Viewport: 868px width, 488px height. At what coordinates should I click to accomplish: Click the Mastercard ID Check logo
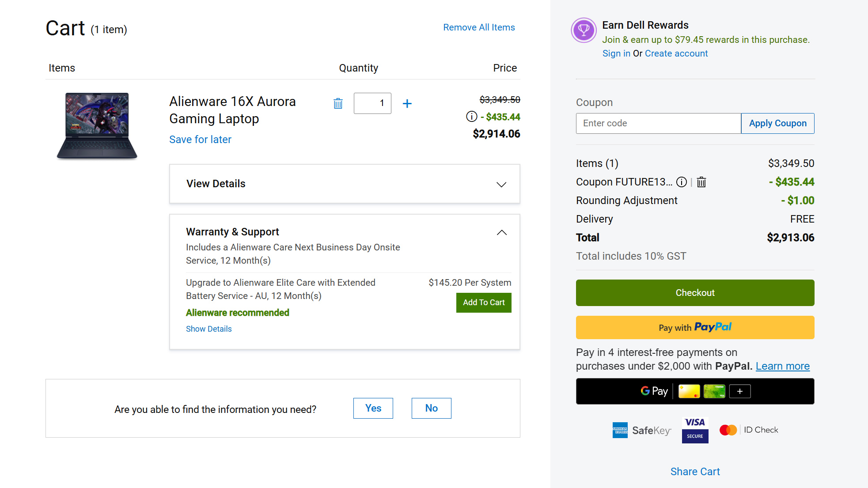click(748, 429)
